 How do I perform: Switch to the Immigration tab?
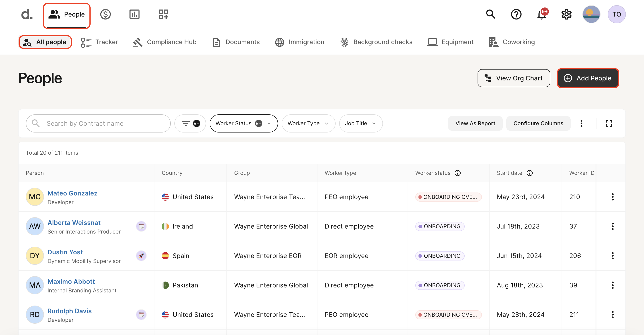tap(300, 42)
